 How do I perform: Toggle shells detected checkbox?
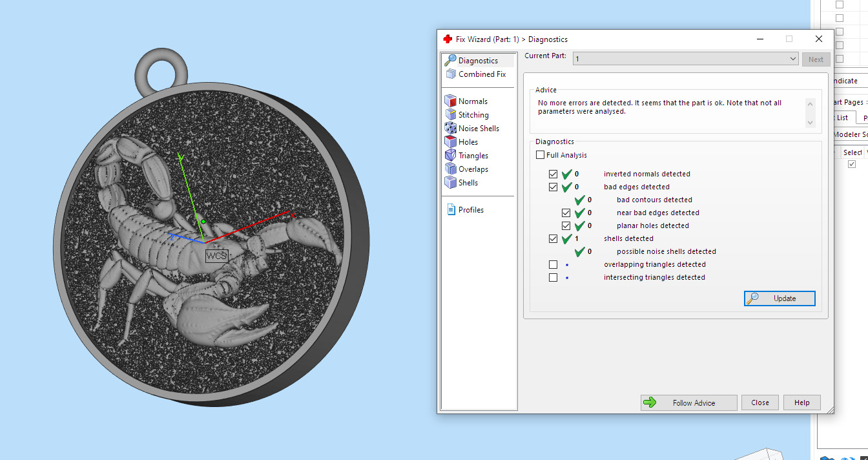[553, 238]
